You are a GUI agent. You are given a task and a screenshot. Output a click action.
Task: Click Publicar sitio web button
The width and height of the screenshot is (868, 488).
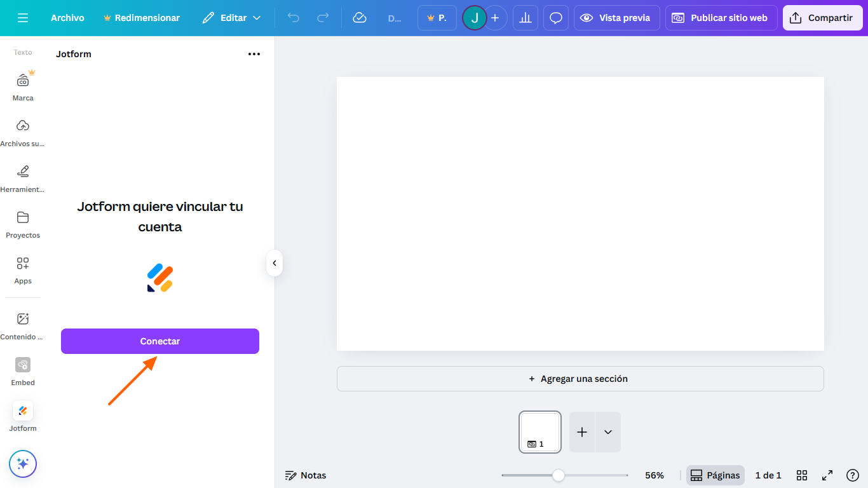pyautogui.click(x=721, y=18)
